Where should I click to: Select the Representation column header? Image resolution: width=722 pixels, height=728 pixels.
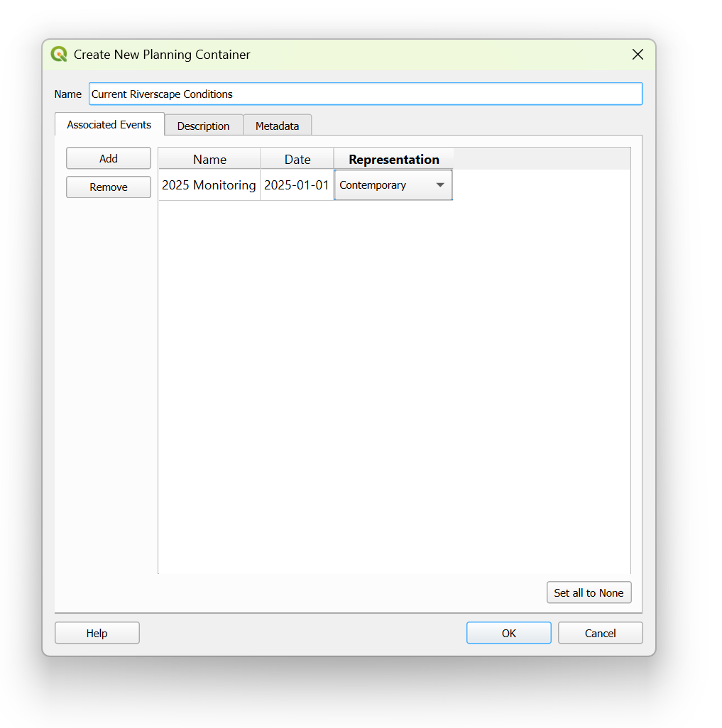click(393, 160)
